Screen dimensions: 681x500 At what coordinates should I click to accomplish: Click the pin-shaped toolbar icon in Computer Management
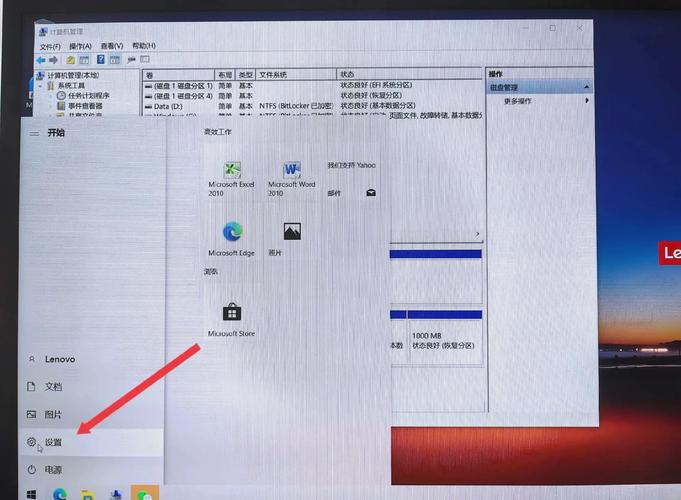pos(131,60)
